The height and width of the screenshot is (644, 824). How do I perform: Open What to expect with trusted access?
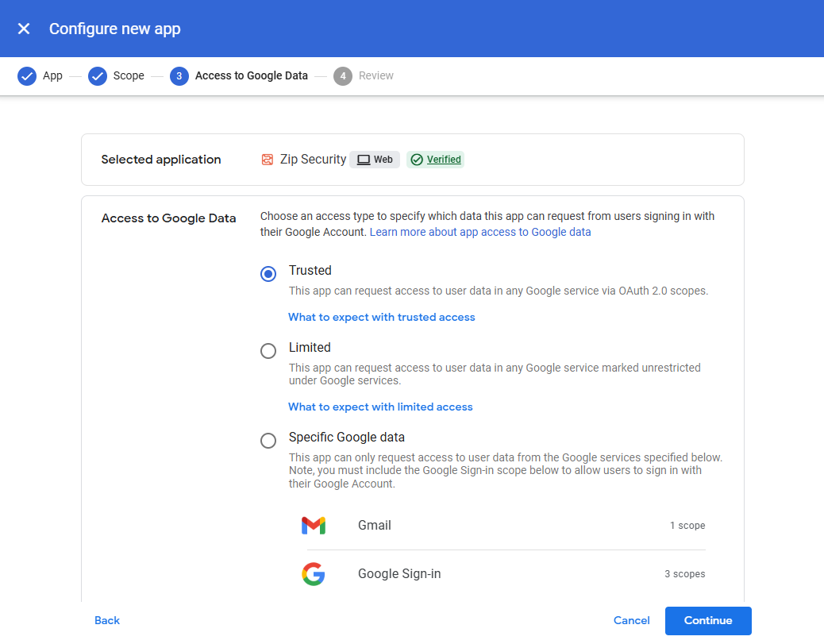tap(381, 317)
